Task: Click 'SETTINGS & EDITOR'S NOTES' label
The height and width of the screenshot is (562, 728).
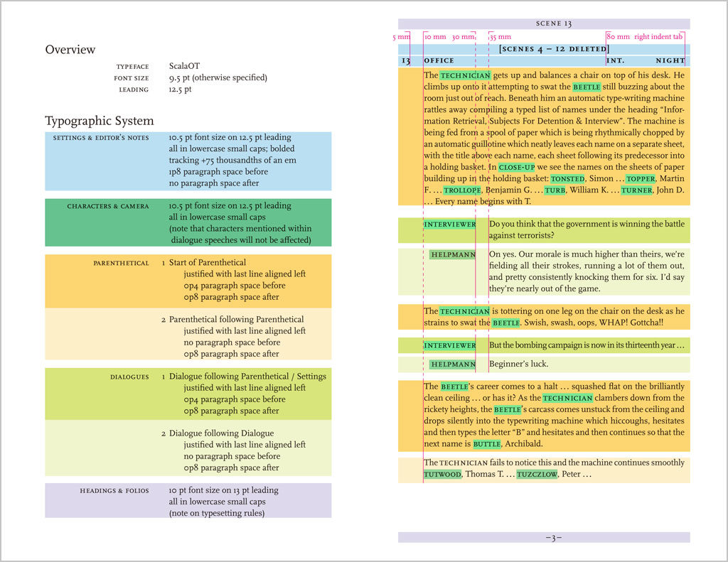Action: point(101,138)
